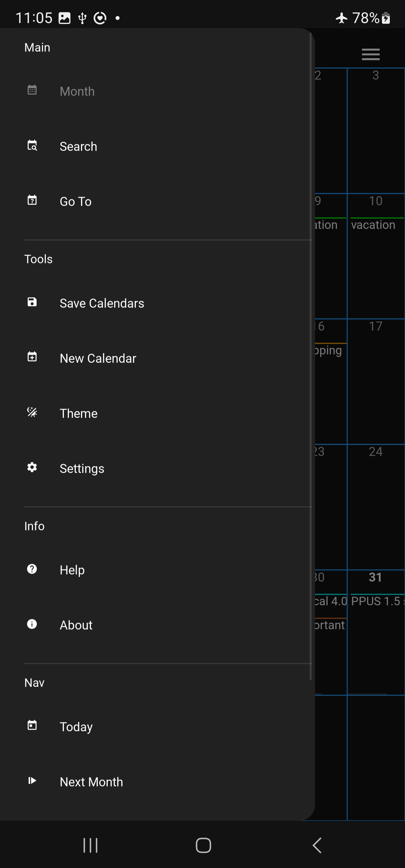Image resolution: width=405 pixels, height=868 pixels.
Task: Tap the Theme icon
Action: coord(32,412)
